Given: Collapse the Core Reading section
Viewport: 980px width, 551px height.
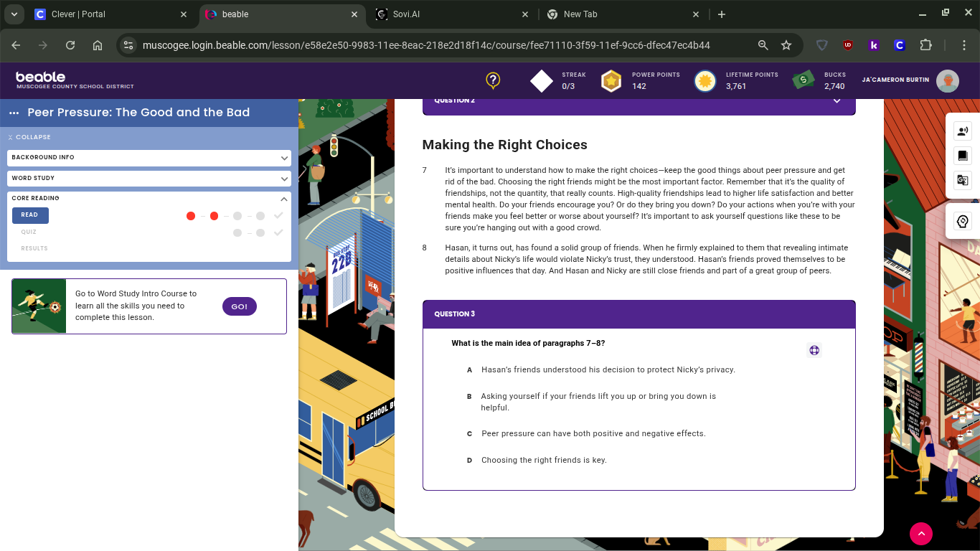Looking at the screenshot, I should [284, 199].
